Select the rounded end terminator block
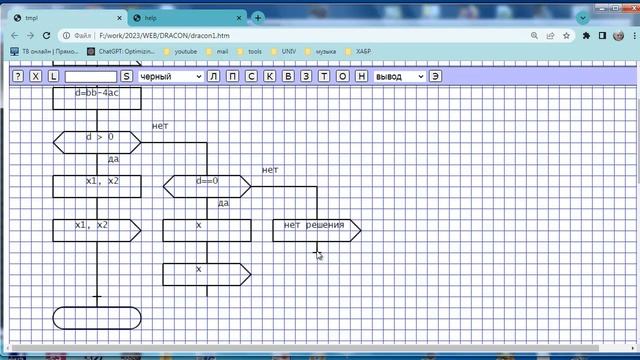 click(97, 318)
